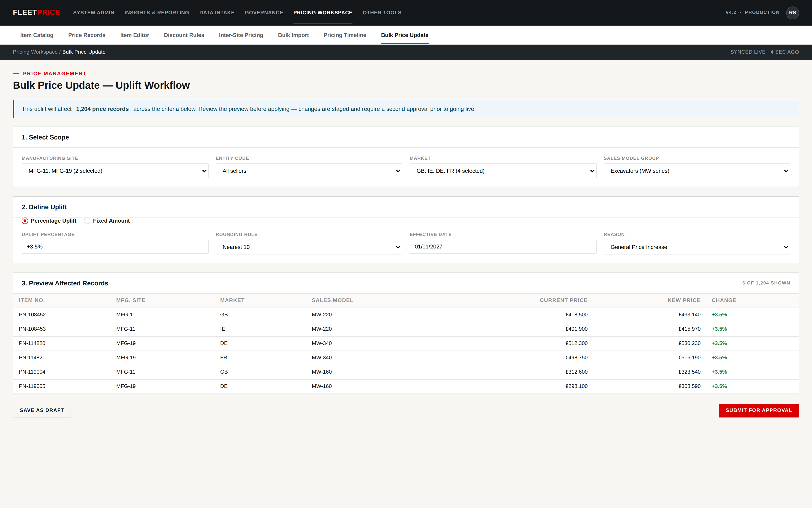Screen dimensions: 812x508
Task: Open the Entity Code dropdown
Action: [309, 171]
